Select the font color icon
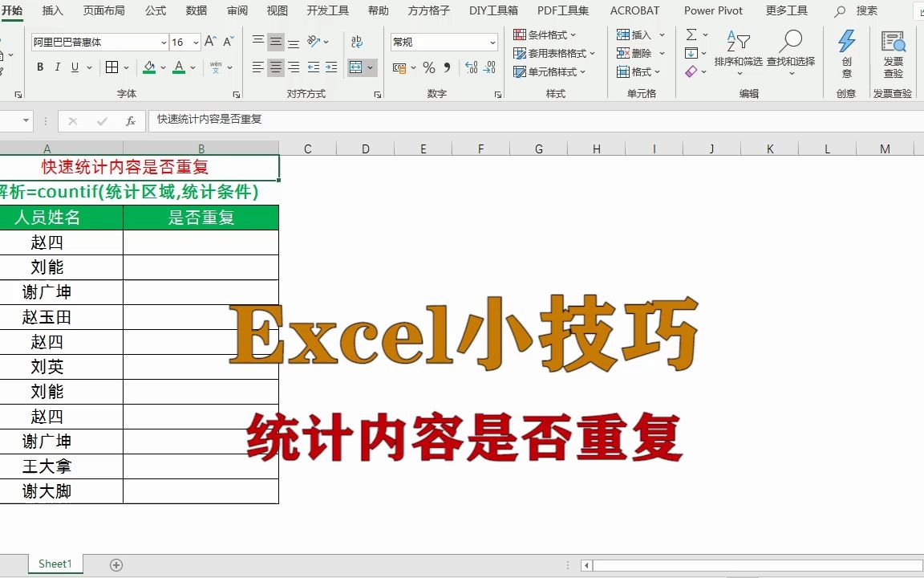The image size is (924, 578). [x=177, y=67]
